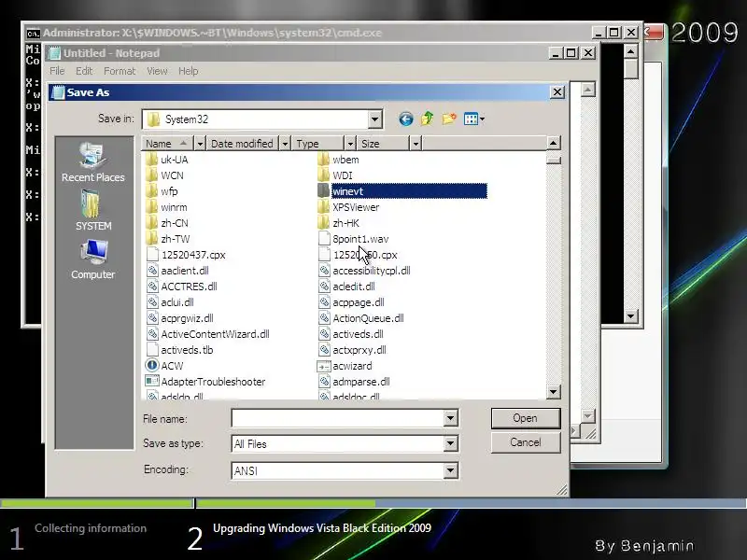Maximize the Notepad window

(x=571, y=53)
